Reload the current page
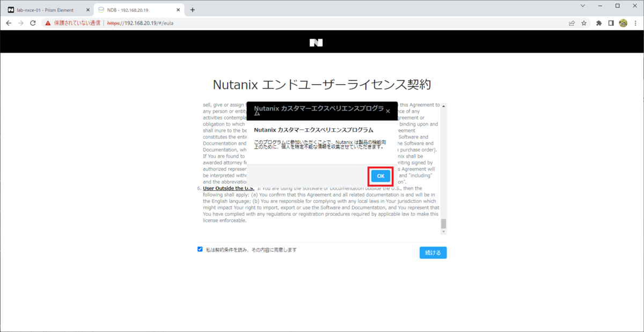The width and height of the screenshot is (644, 332). click(x=33, y=23)
